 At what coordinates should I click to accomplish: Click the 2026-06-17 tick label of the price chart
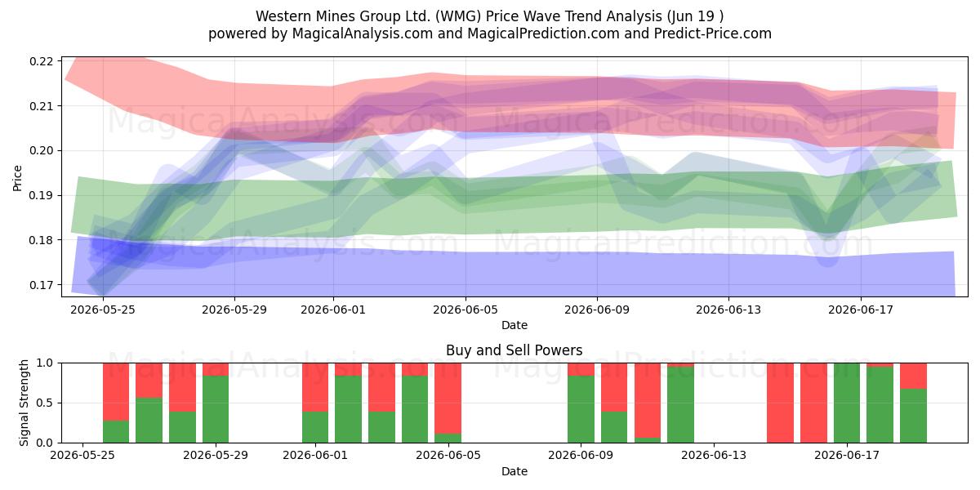click(862, 310)
